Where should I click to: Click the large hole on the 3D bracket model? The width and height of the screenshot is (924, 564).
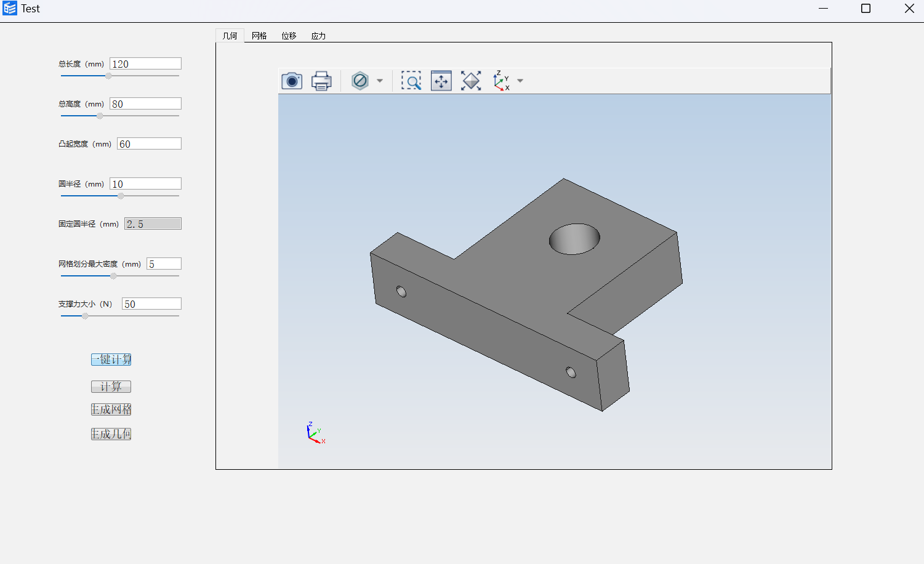click(574, 239)
